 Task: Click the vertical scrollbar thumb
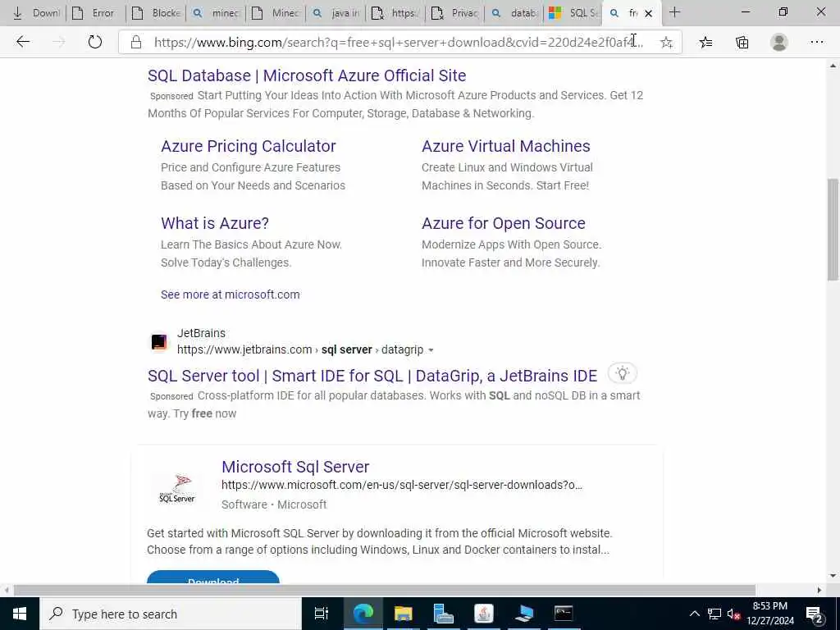833,229
